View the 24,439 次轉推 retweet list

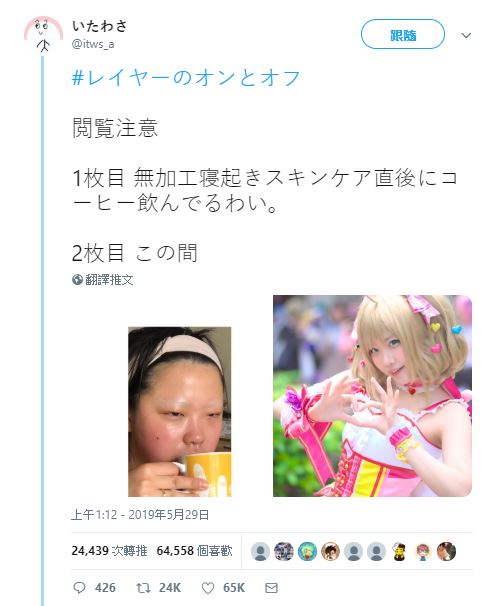[x=109, y=551]
